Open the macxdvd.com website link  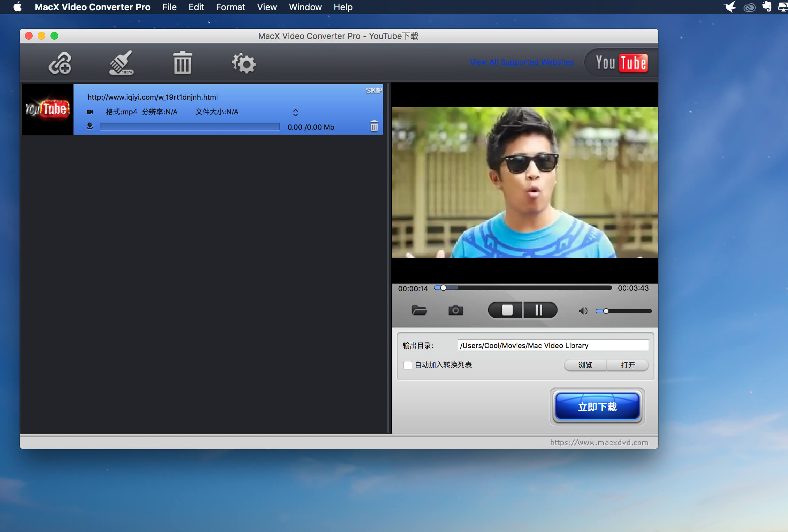tap(599, 443)
